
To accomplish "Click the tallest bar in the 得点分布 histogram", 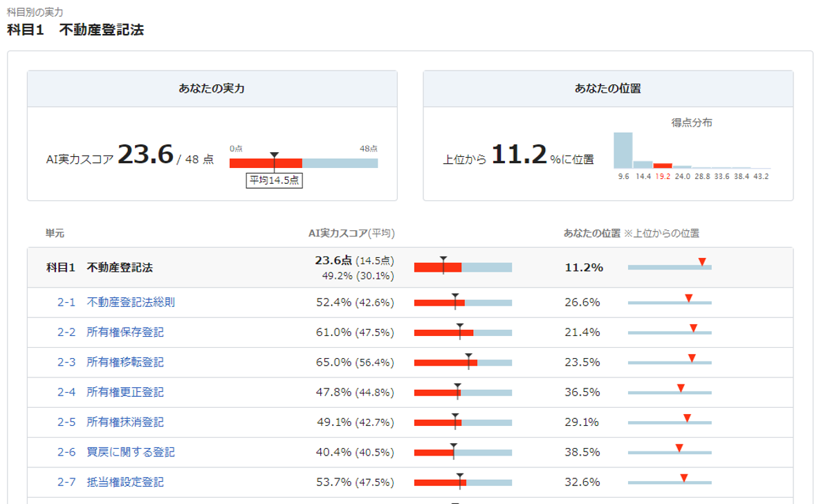I will (623, 151).
